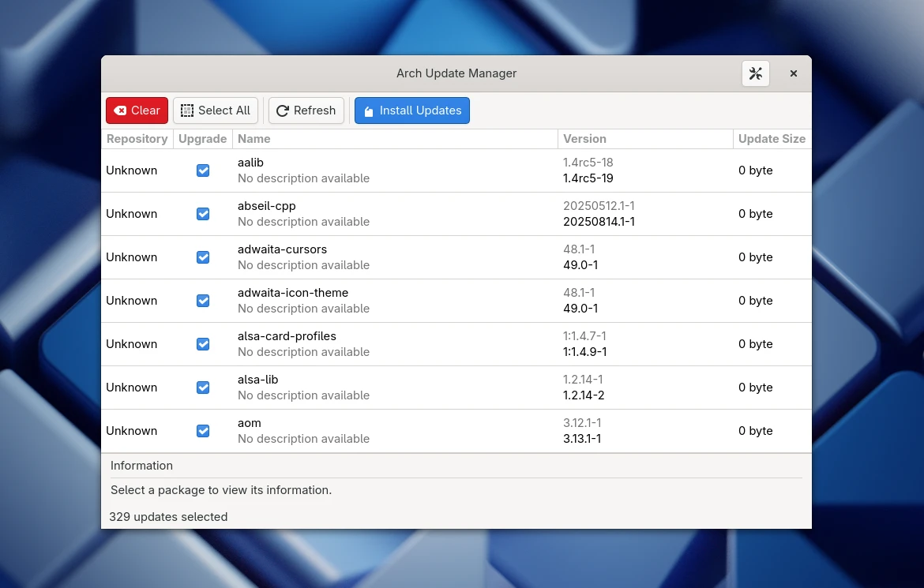The width and height of the screenshot is (924, 588).
Task: Click the Repository column header
Action: [x=137, y=139]
